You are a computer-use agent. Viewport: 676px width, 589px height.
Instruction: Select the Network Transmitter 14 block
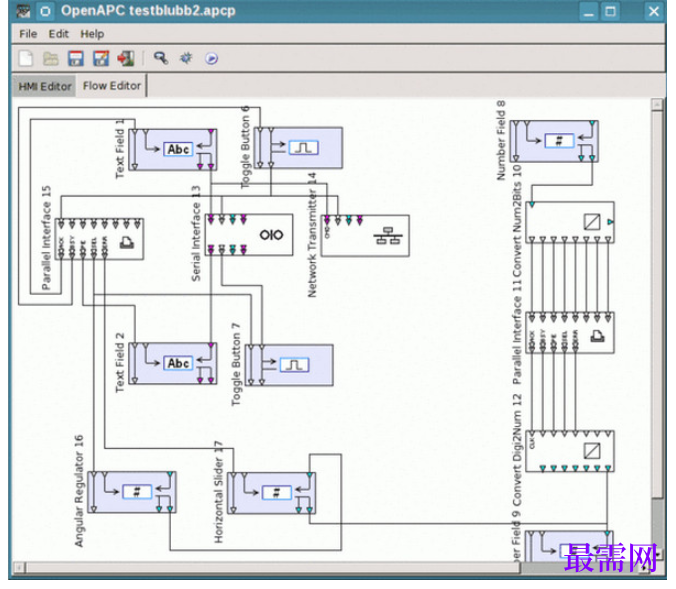(x=365, y=236)
